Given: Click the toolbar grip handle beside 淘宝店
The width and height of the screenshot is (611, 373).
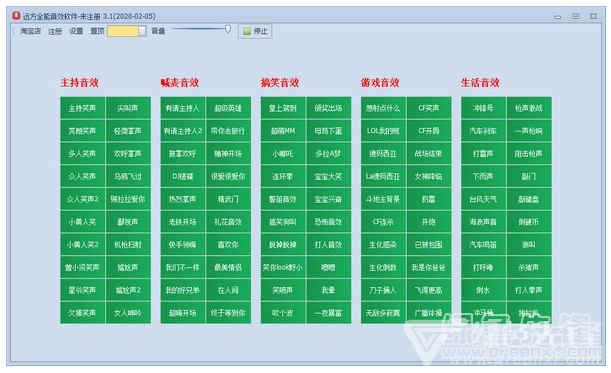Looking at the screenshot, I should (14, 31).
